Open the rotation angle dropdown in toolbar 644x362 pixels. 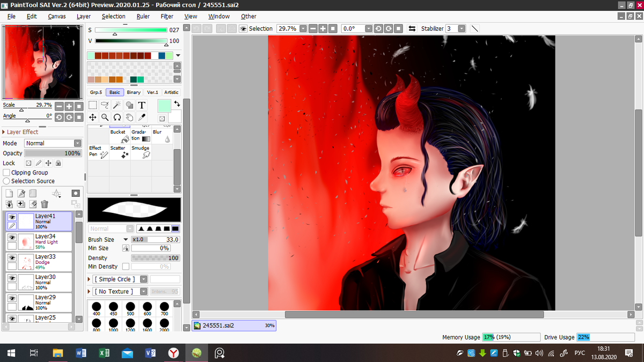pyautogui.click(x=369, y=28)
